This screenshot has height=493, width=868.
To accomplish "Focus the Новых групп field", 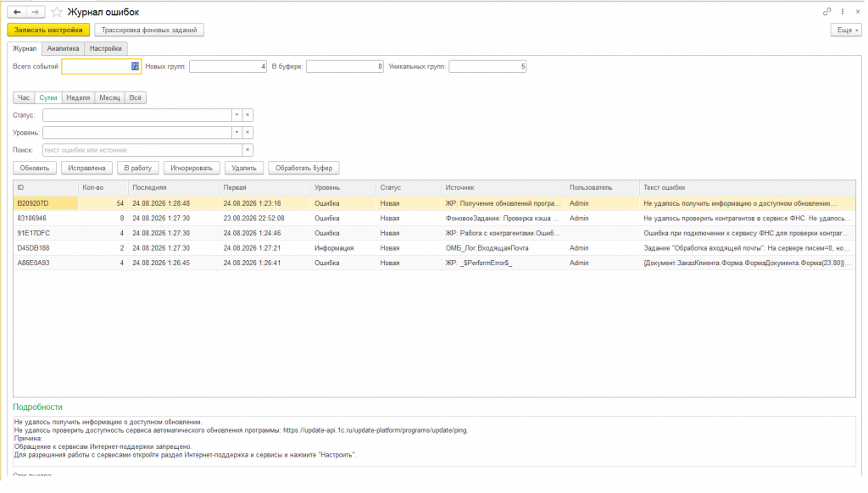I will (227, 66).
